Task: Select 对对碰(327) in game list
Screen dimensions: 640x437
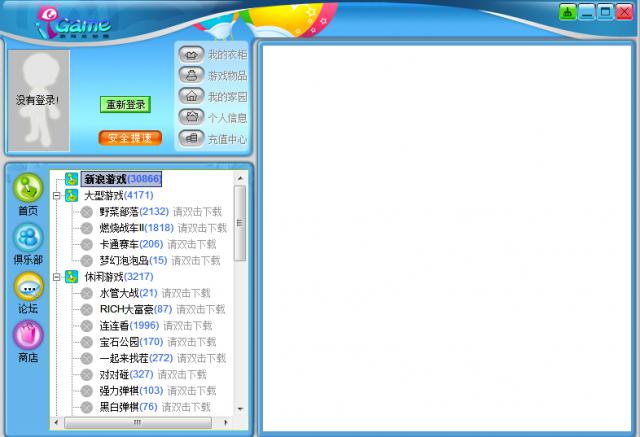Action: point(126,375)
